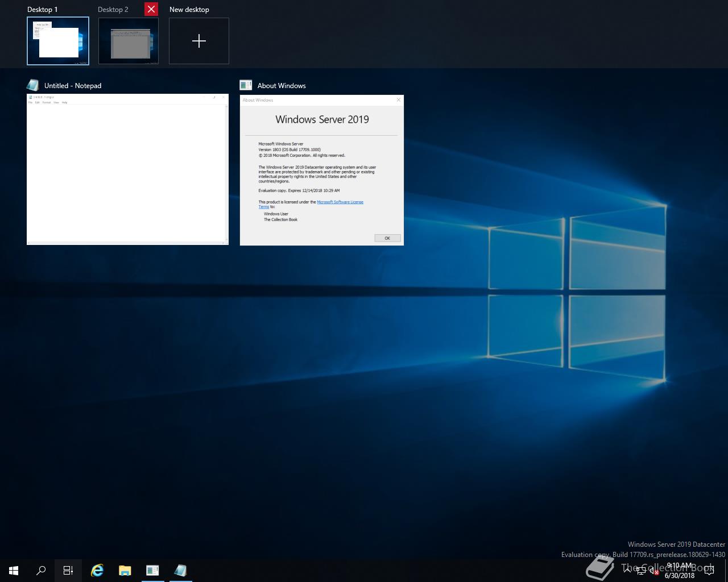Click "Windows User" licensee text
The image size is (728, 582).
point(276,214)
